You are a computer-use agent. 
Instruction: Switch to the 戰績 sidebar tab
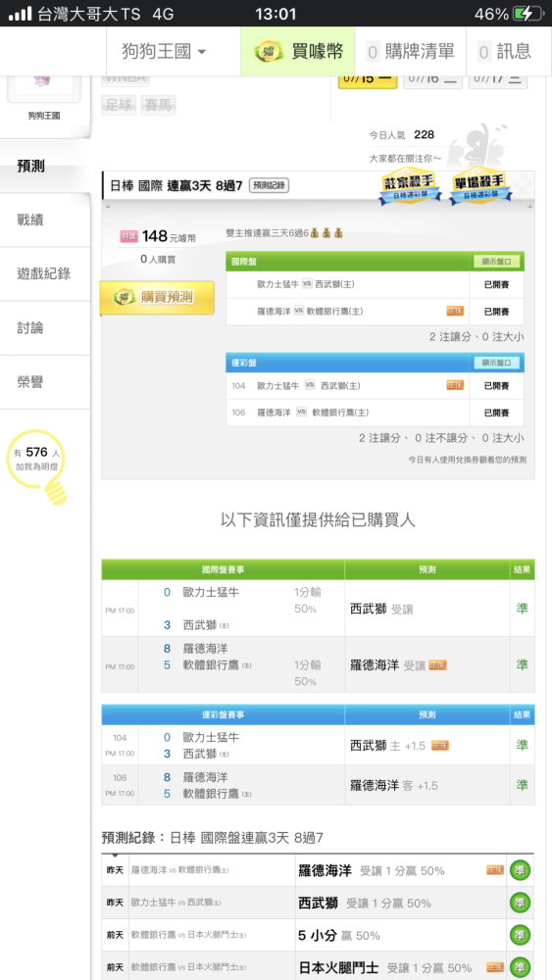coord(45,220)
